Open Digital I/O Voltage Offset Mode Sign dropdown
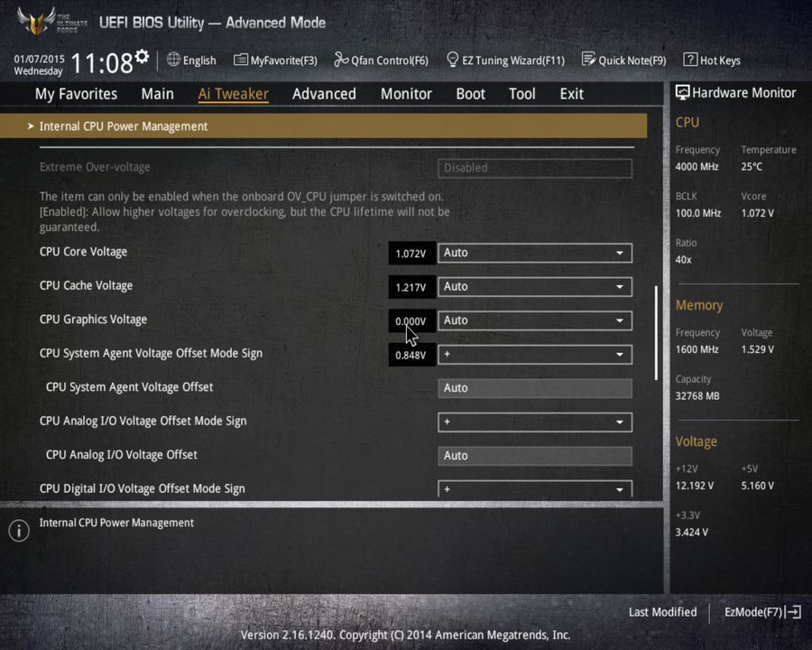This screenshot has height=650, width=812. pyautogui.click(x=535, y=488)
